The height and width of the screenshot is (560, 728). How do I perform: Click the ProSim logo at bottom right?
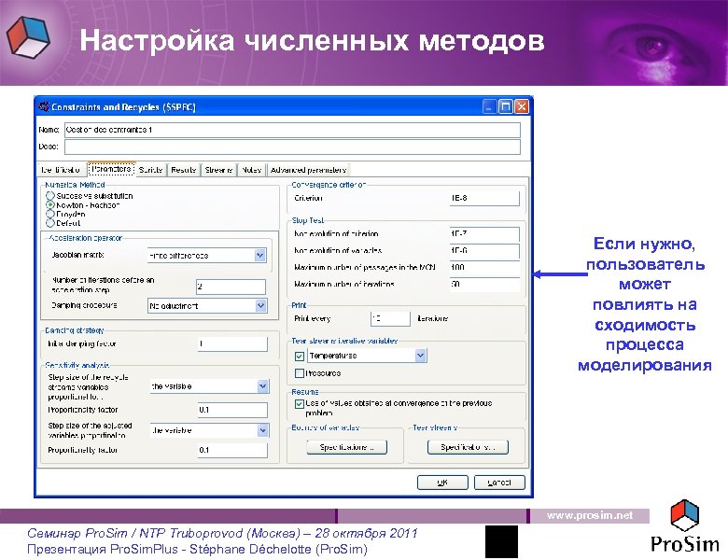pos(685,526)
